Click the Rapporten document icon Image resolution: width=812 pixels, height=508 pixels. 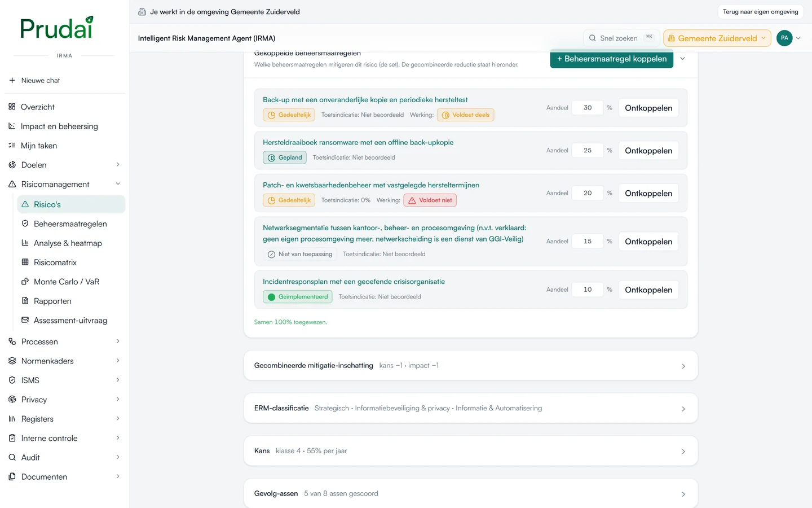25,301
